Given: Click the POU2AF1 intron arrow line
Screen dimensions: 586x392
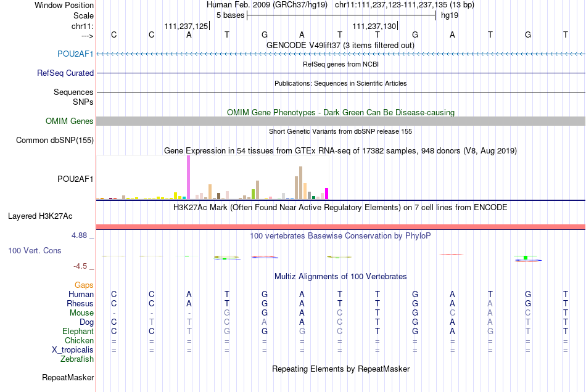Looking at the screenshot, I should (340, 54).
